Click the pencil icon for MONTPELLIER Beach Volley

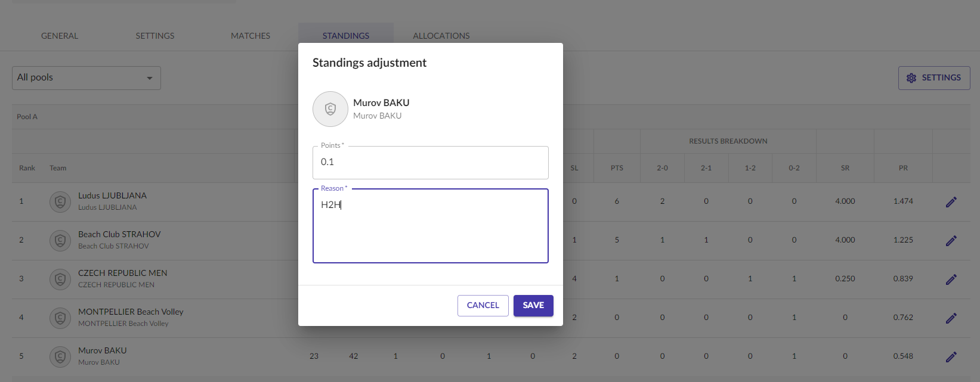[951, 318]
